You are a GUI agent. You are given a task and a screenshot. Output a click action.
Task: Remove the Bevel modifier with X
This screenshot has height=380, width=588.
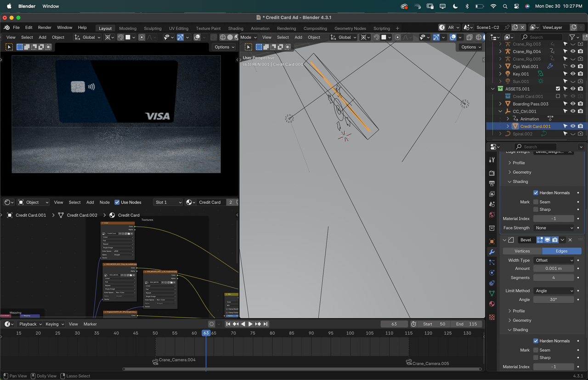[x=570, y=240]
